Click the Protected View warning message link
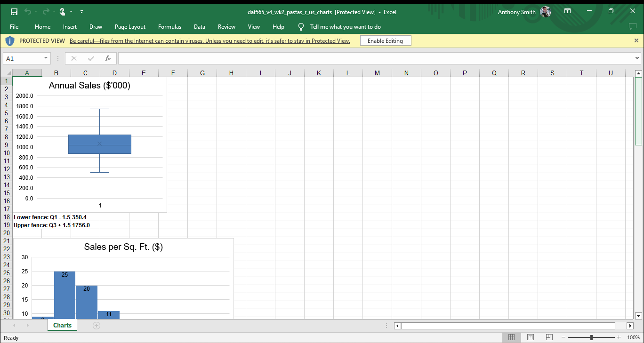Image resolution: width=644 pixels, height=343 pixels. pyautogui.click(x=210, y=41)
